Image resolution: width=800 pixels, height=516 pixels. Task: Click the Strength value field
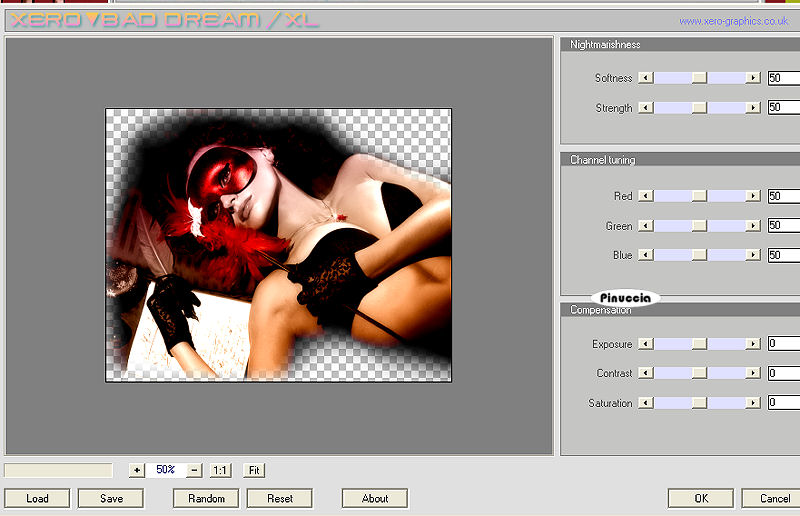pos(784,107)
